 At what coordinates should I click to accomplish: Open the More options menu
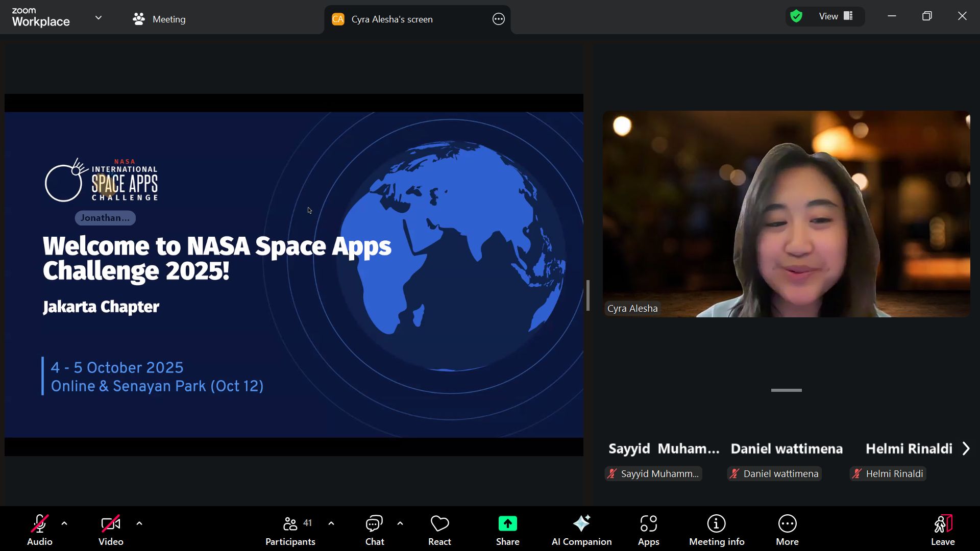click(x=787, y=530)
